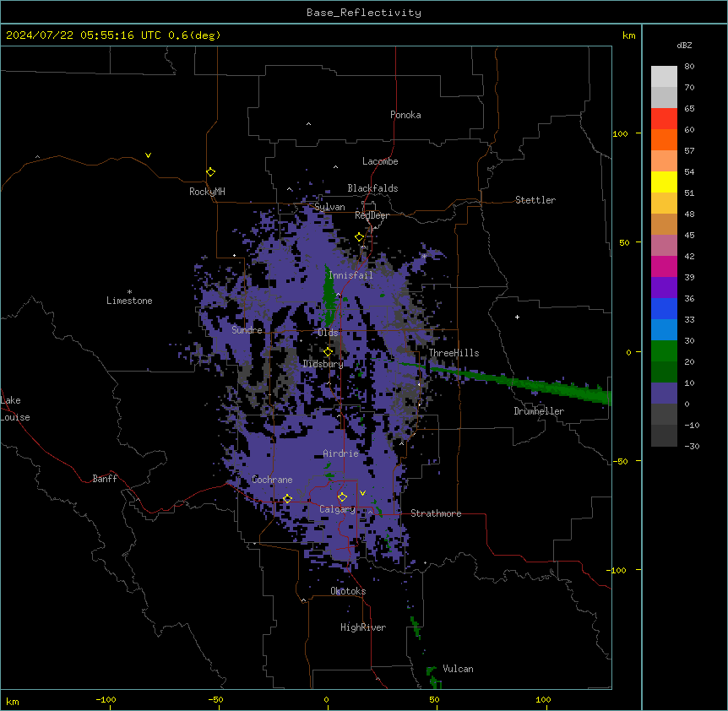Click the Lake Louise label
The height and width of the screenshot is (711, 728).
pyautogui.click(x=15, y=409)
